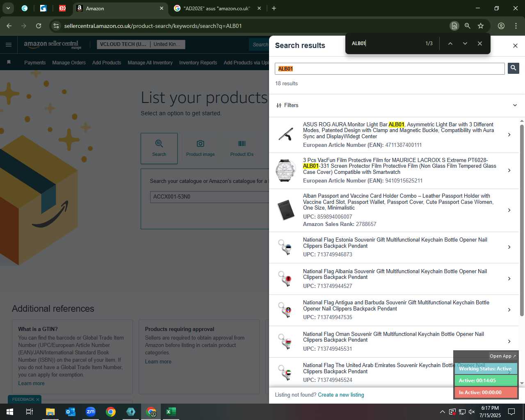Show hidden system tray icons
The image size is (525, 420).
pos(442,412)
